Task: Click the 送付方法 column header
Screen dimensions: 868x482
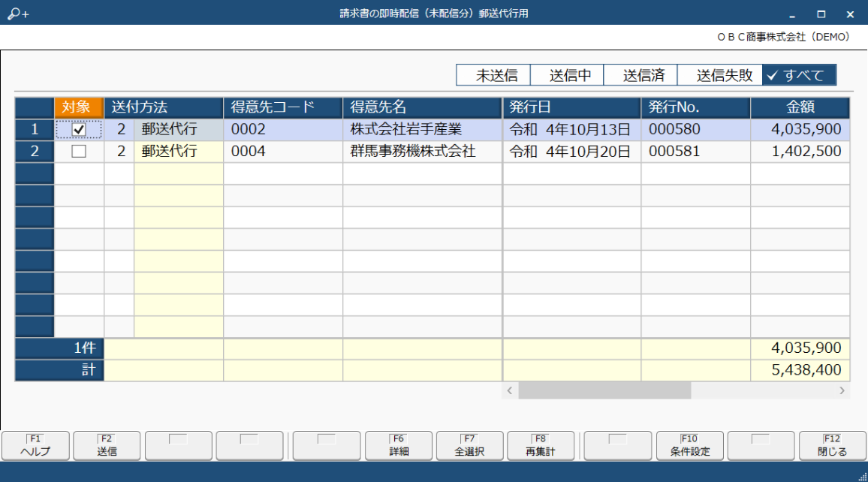Action: tap(164, 107)
